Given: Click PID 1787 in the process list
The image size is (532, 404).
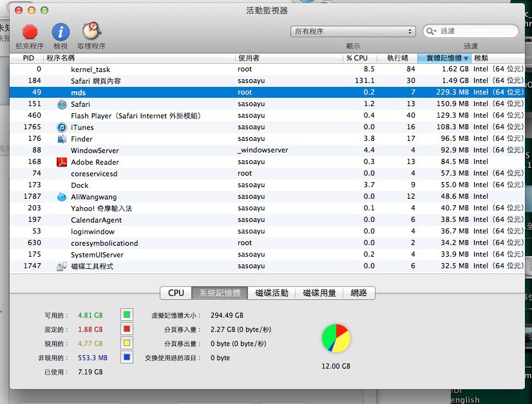Looking at the screenshot, I should click(x=32, y=197).
